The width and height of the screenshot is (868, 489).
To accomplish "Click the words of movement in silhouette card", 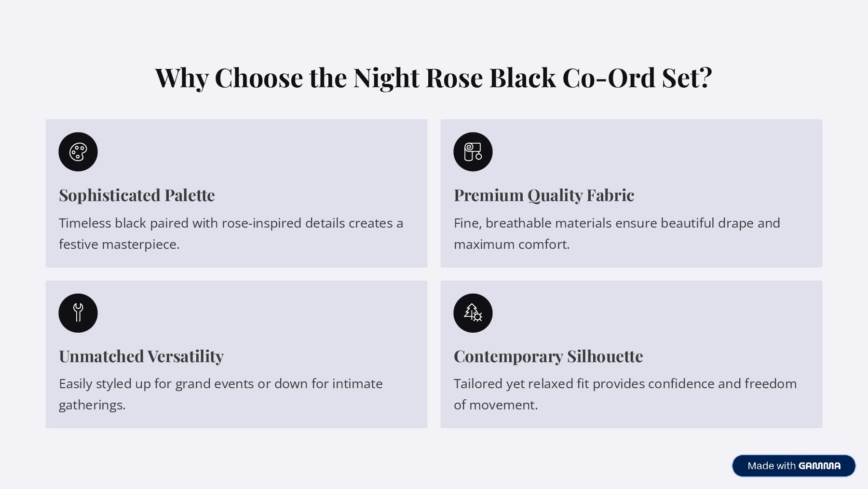I will point(495,405).
